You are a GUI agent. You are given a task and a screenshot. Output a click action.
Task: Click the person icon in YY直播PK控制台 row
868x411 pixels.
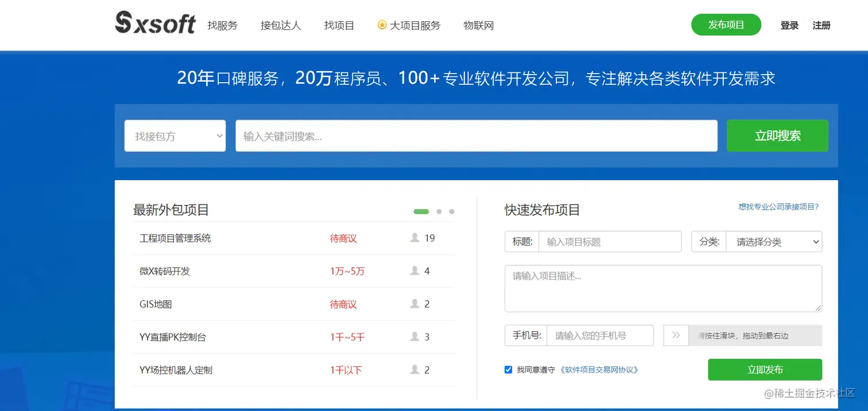pos(414,336)
